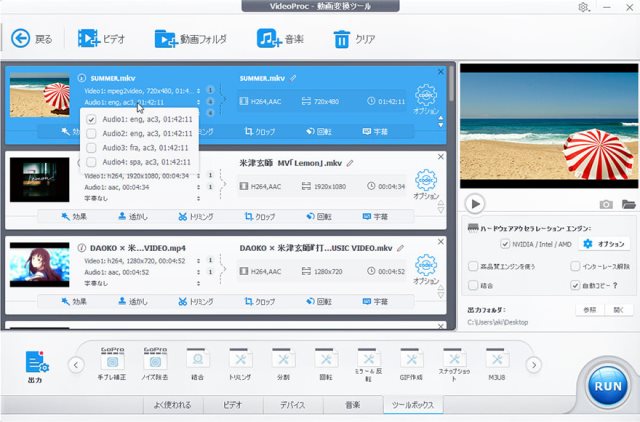640x422 pixels.
Task: Clear the list with クリア icon
Action: (354, 39)
